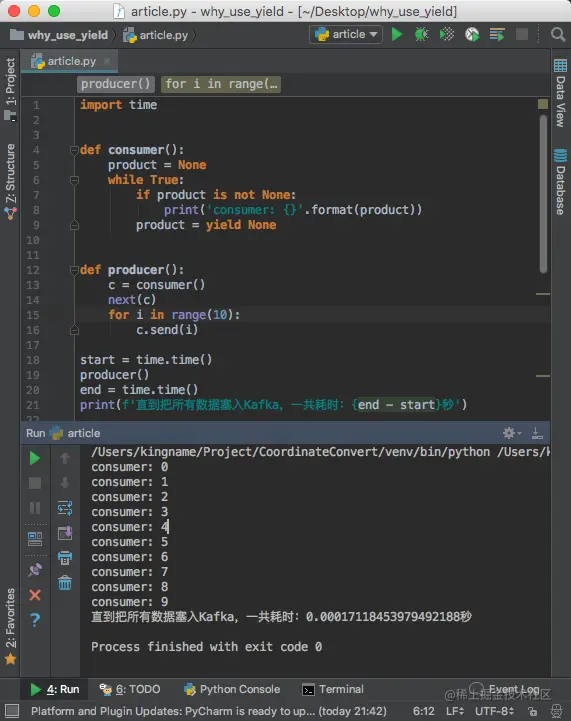Switch to the Python Console tab

coord(232,689)
